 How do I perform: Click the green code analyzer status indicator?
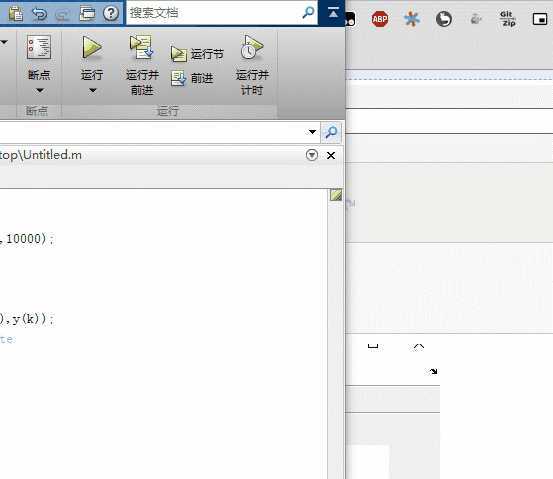(x=336, y=195)
